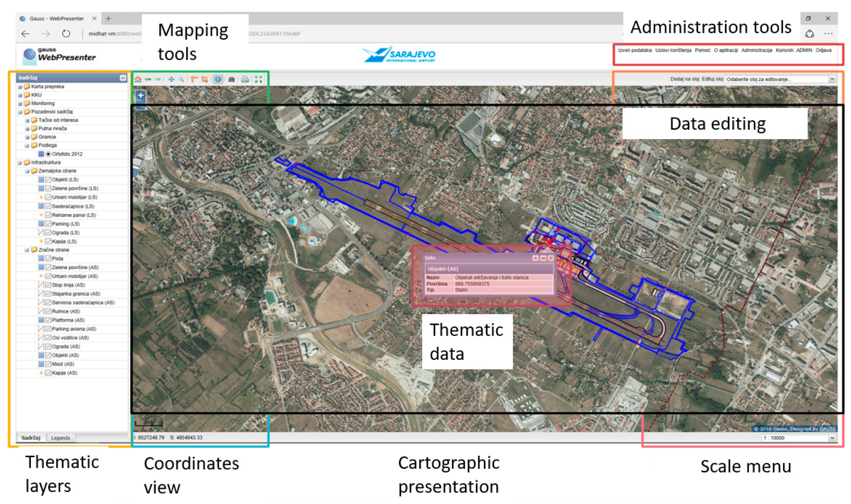Screen dimensions: 851x504
Task: Select the pan map tool
Action: (172, 80)
